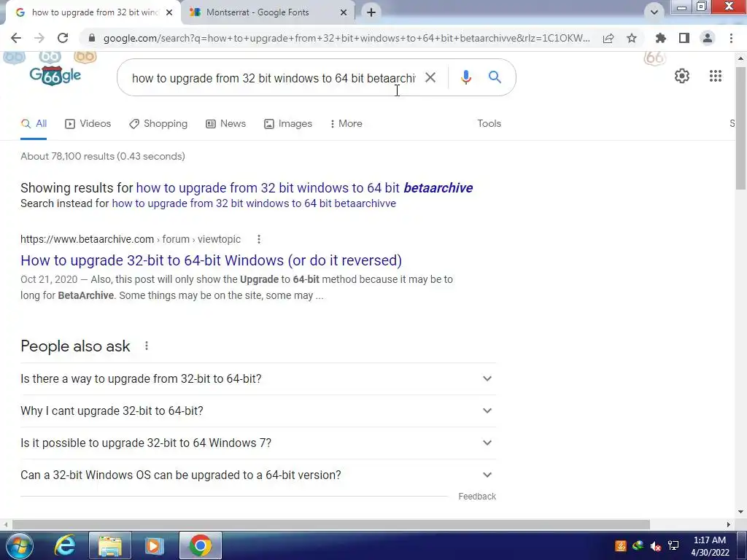747x560 pixels.
Task: Click the betaarchive.com URL breadcrumb
Action: point(131,239)
